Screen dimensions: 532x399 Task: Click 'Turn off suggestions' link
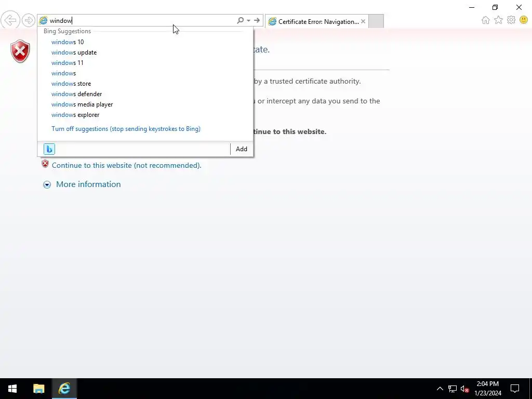(126, 129)
